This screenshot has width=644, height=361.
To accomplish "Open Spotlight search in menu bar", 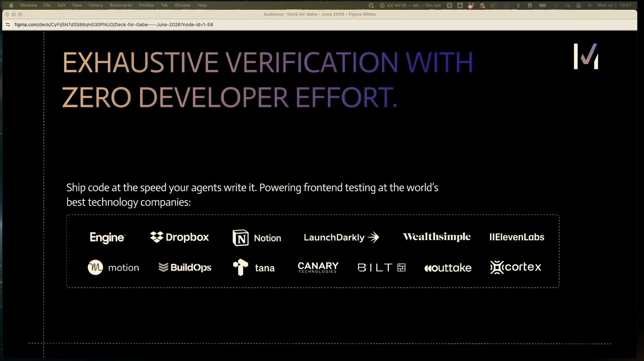I will click(x=568, y=5).
